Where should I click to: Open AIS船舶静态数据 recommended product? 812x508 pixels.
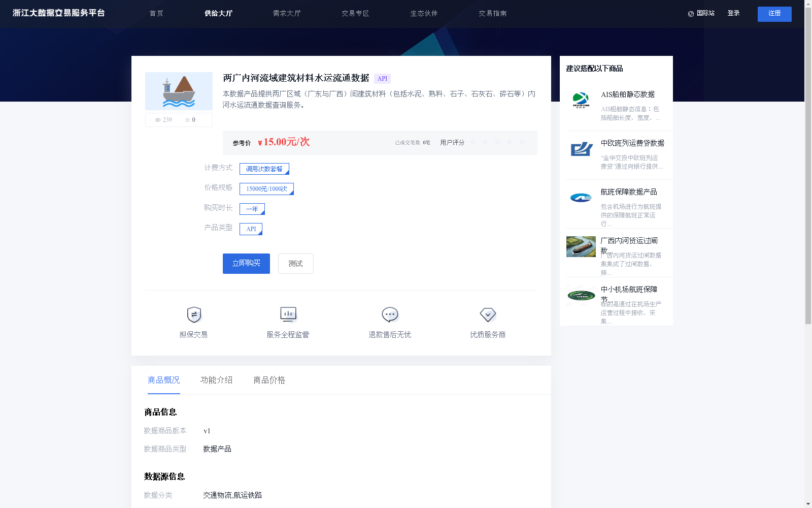pos(628,94)
